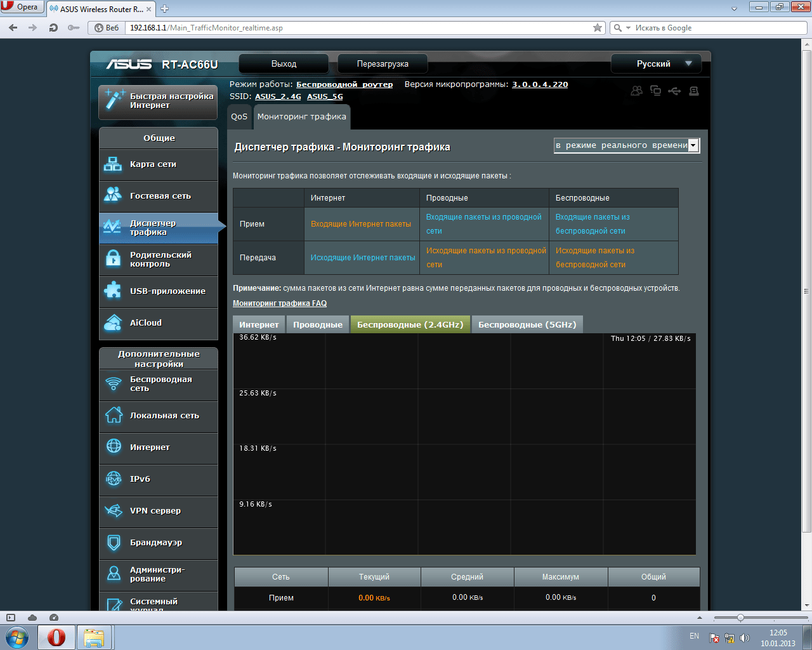Bookmark the page with the star icon
812x650 pixels.
[598, 27]
